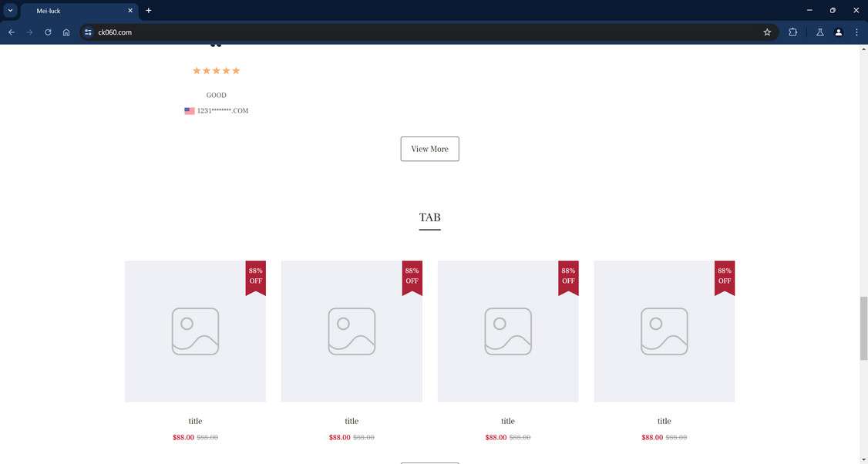Click strikethrough original price of fourth product
The width and height of the screenshot is (868, 464).
pyautogui.click(x=677, y=438)
